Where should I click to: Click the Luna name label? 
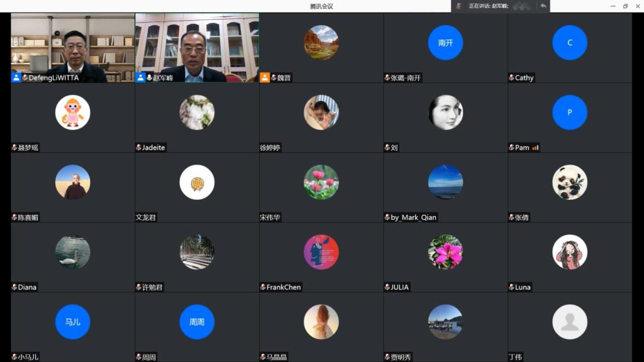tap(523, 287)
